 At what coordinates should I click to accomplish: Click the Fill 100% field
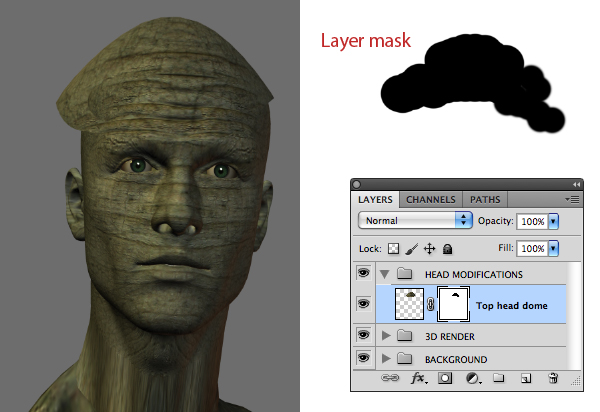[532, 248]
